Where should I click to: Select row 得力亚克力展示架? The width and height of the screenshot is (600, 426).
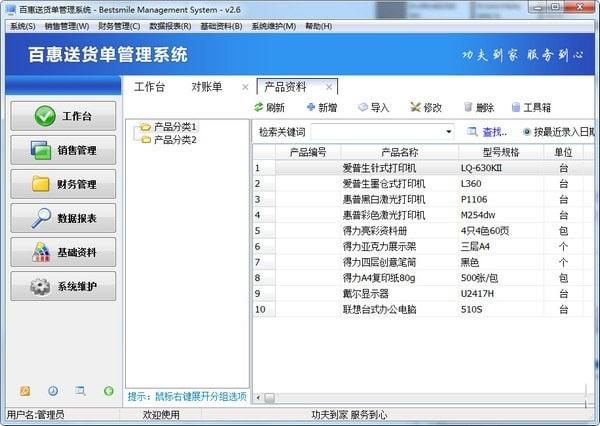423,246
